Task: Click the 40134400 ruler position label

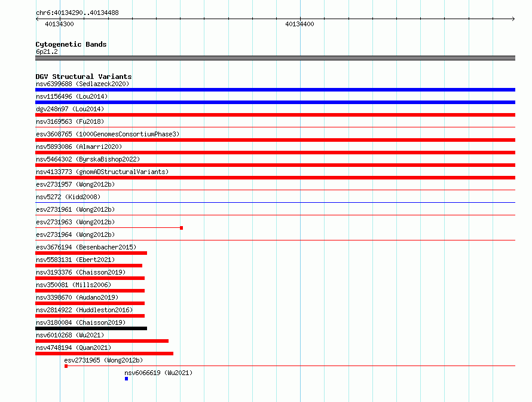Action: (x=299, y=24)
